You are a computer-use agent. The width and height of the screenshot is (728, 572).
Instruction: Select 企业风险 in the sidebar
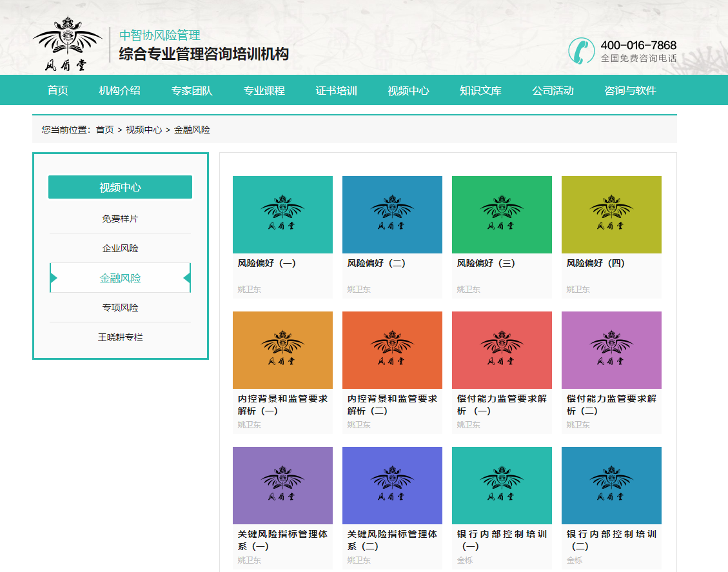click(x=120, y=248)
